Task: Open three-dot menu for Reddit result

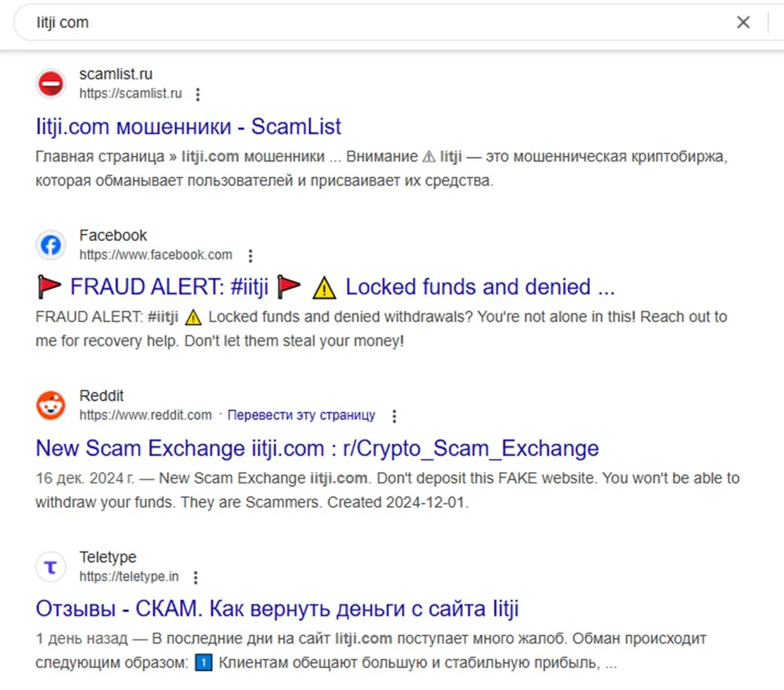Action: pyautogui.click(x=394, y=416)
